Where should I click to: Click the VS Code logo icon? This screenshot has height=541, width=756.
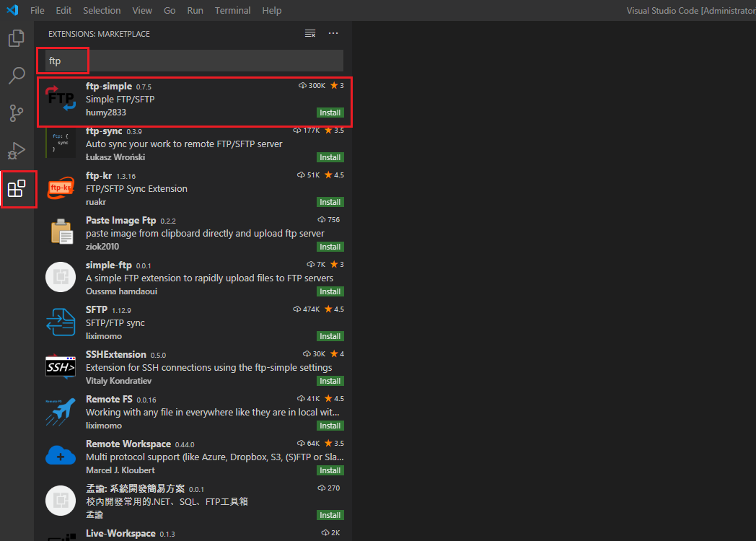(12, 10)
